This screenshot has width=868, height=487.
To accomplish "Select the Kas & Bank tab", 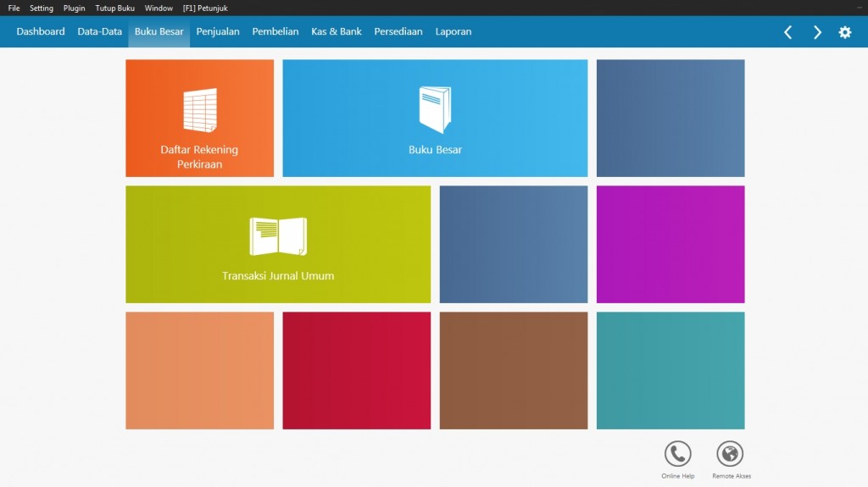I will pos(337,31).
